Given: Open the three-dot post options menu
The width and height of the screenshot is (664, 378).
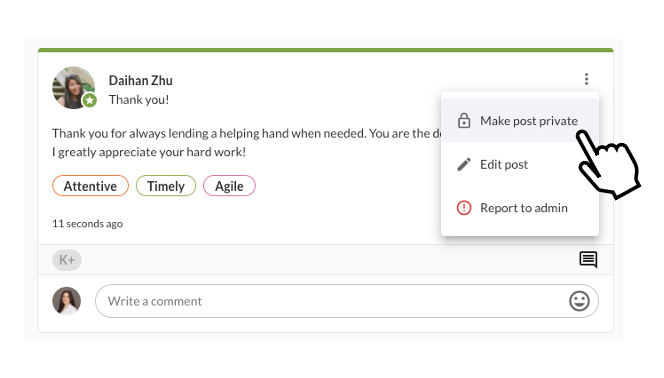Looking at the screenshot, I should click(586, 79).
